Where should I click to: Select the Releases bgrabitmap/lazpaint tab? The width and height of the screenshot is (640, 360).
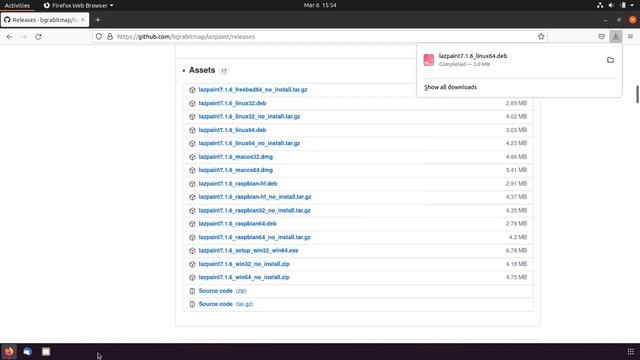click(x=45, y=20)
